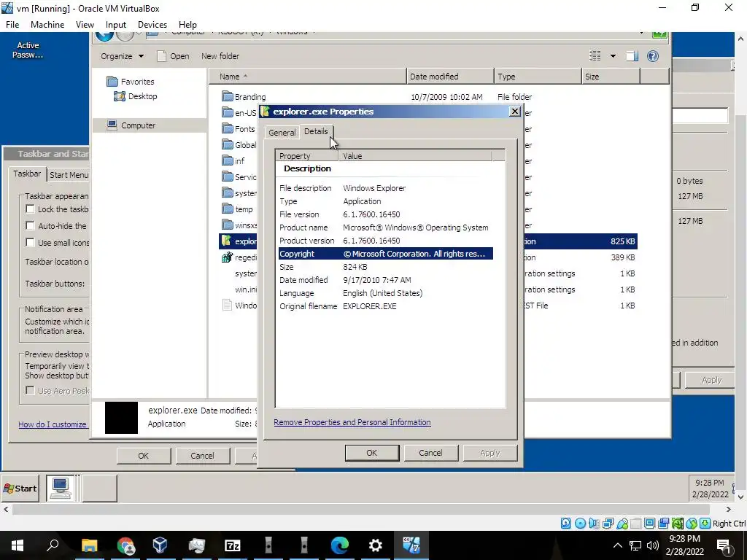Open Google Chrome from host taskbar

[x=125, y=545]
